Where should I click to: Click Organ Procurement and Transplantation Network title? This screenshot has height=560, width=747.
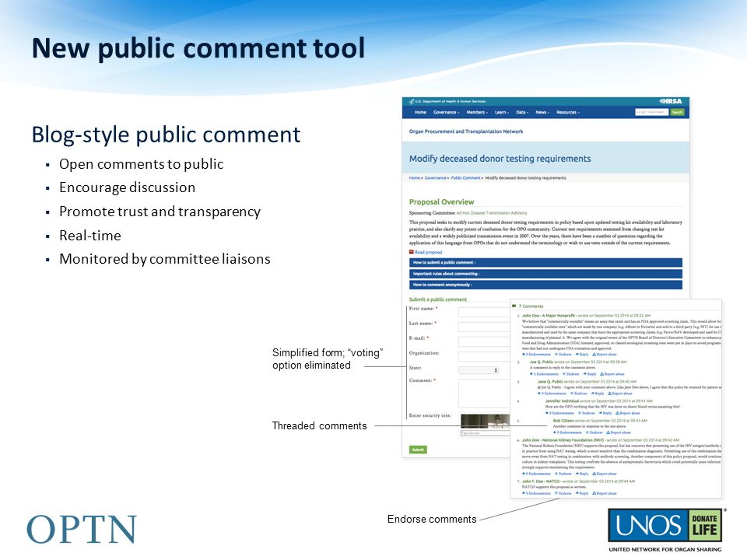click(466, 131)
